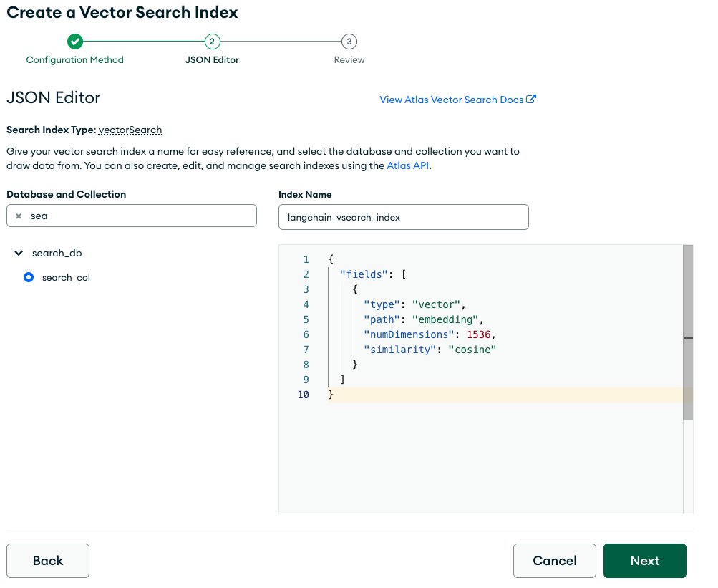The image size is (718, 588).
Task: Click the step 2 JSON Editor circle
Action: [x=212, y=42]
